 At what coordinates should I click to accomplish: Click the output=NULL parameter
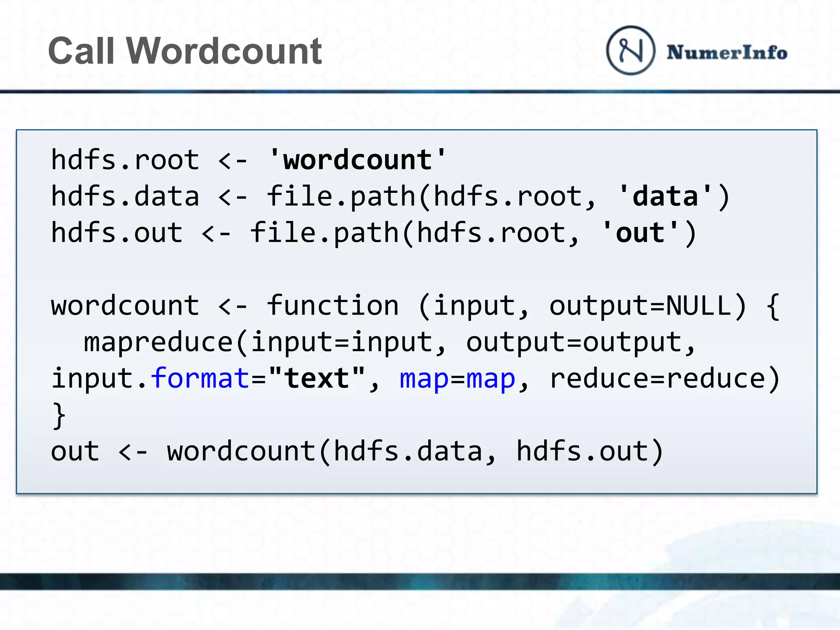[641, 307]
